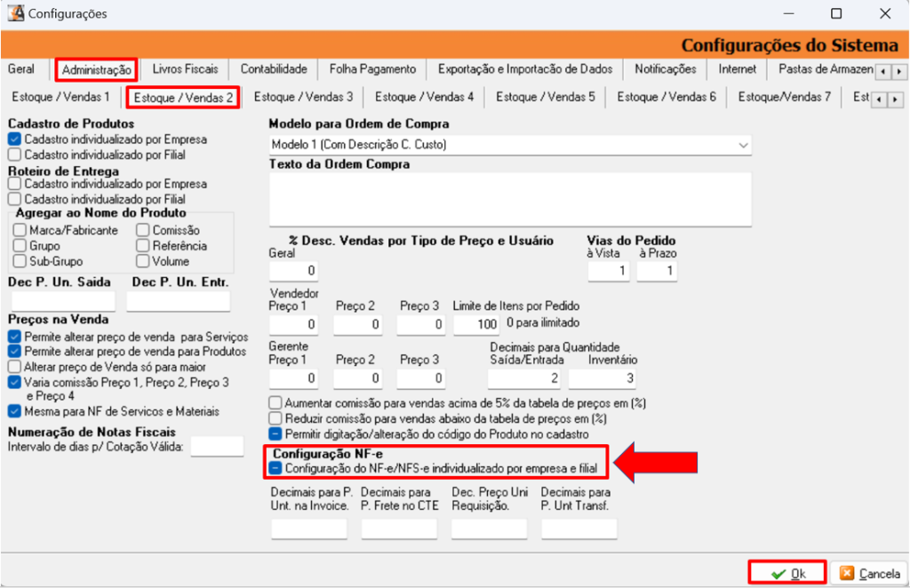This screenshot has width=910, height=588.
Task: Maximize the Configurações window
Action: (x=835, y=14)
